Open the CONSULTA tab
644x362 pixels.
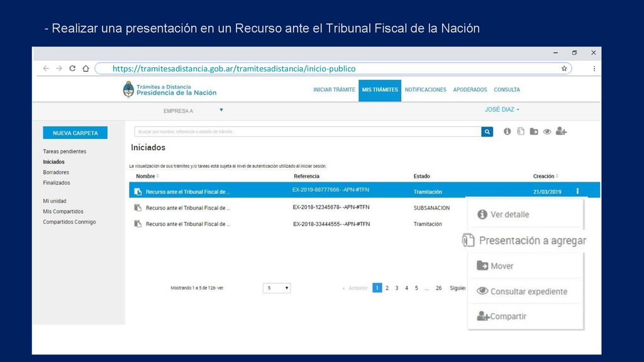click(x=507, y=89)
